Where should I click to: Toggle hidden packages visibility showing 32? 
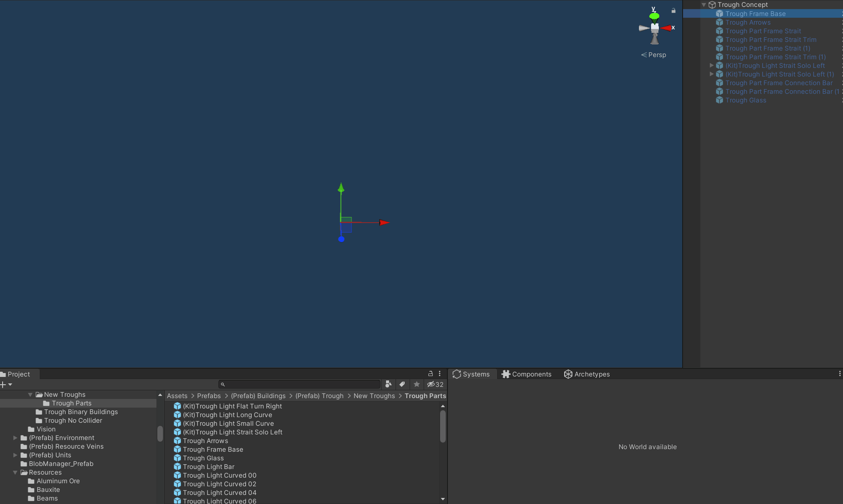coord(435,384)
